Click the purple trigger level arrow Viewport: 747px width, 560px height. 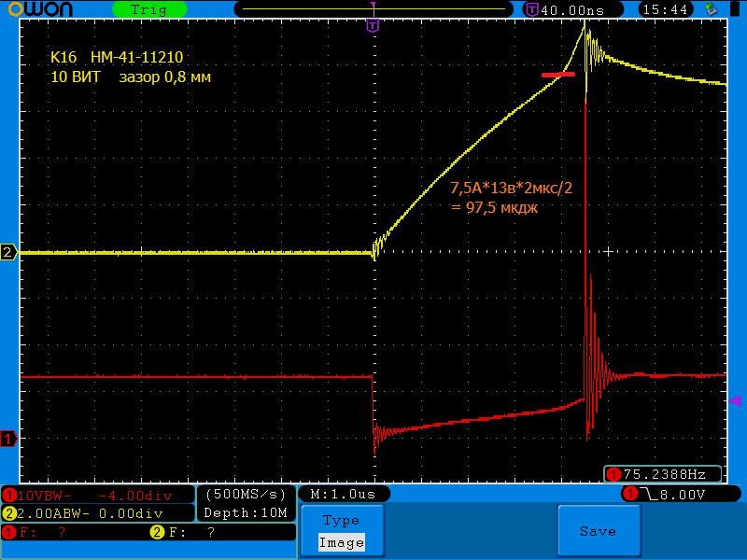point(735,400)
